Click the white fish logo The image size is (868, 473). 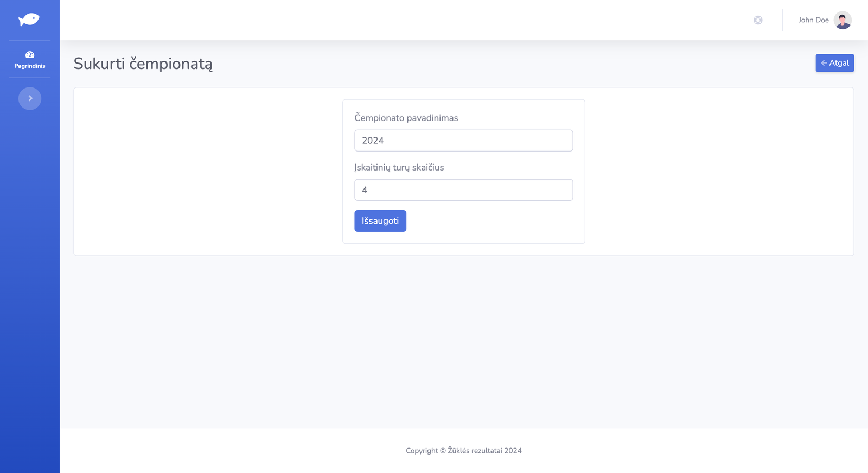[29, 20]
